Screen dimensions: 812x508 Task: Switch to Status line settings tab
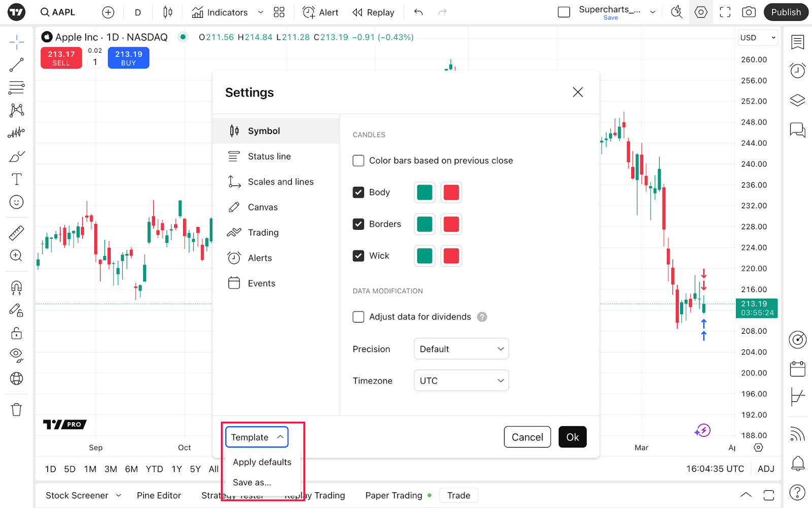click(x=276, y=156)
